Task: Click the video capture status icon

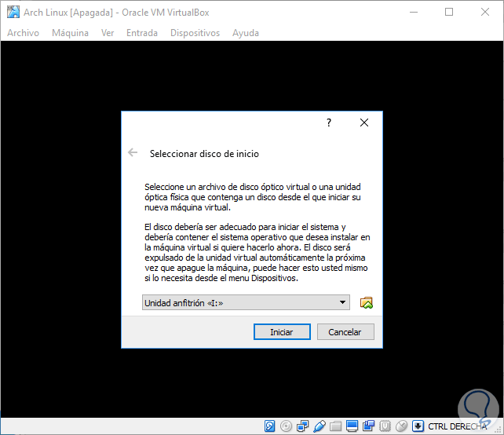Action: 368,426
